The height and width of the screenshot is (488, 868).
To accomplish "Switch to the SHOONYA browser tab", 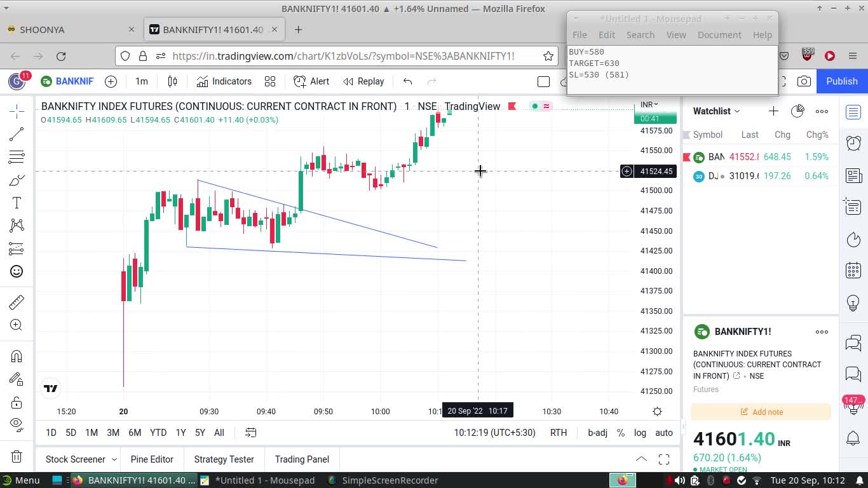I will [x=70, y=30].
